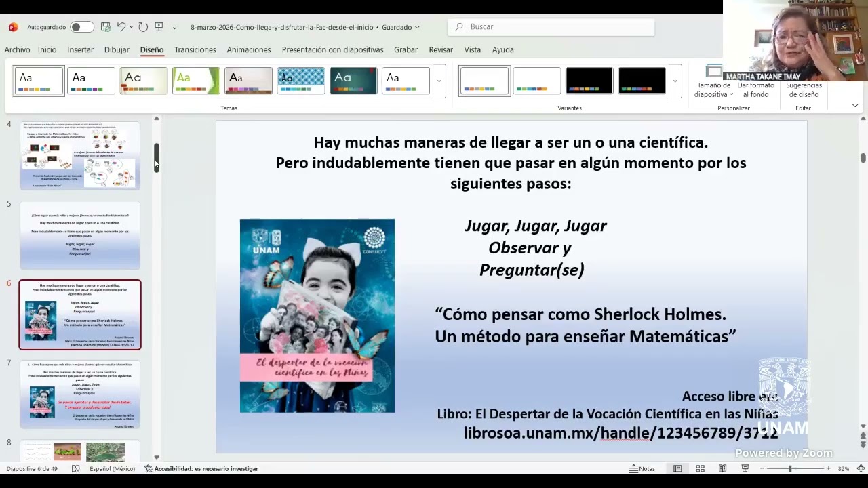This screenshot has width=868, height=488.
Task: Switch to the Transiciones tab
Action: click(x=195, y=49)
